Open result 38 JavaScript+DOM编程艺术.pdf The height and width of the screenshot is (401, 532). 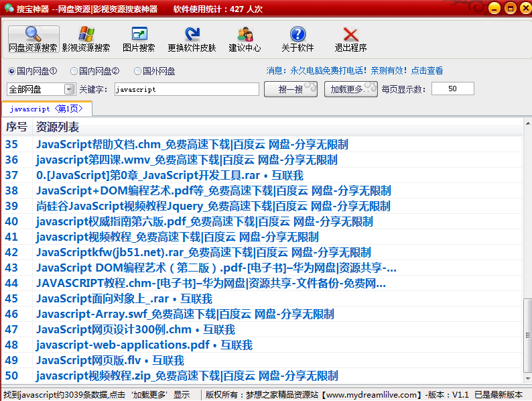coord(214,190)
